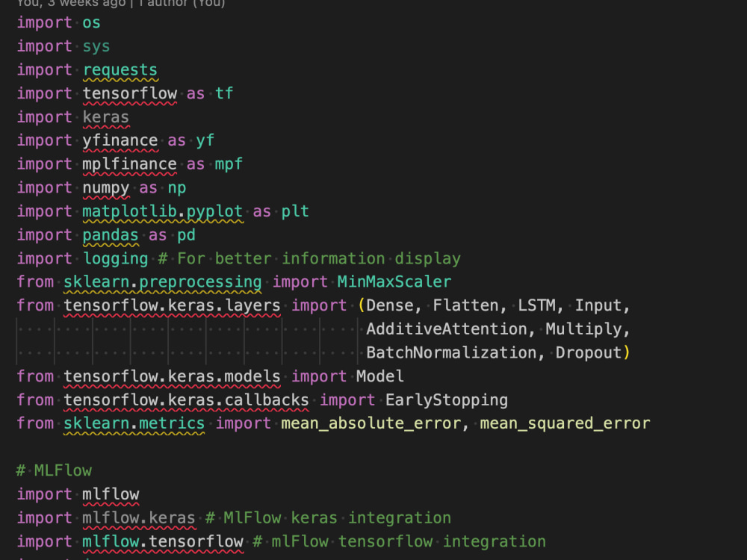The height and width of the screenshot is (560, 747).
Task: Click the 'mplfinance' module name
Action: 129,164
